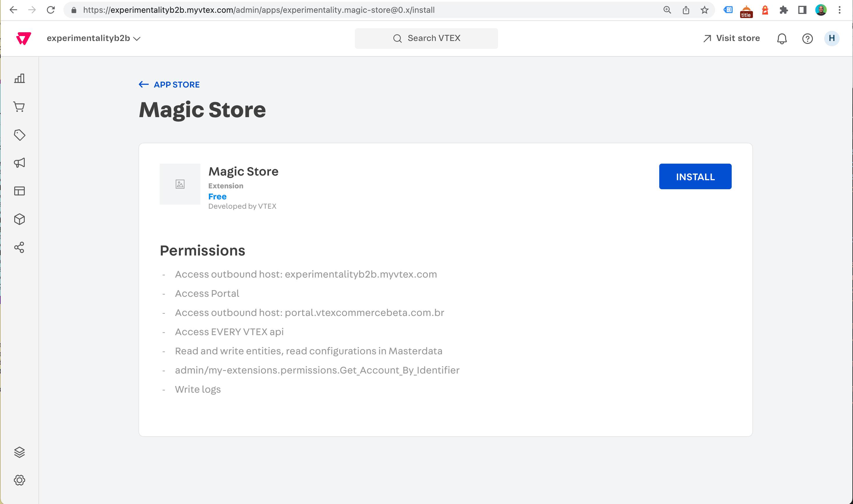Click the Search VTEX input field

[426, 38]
